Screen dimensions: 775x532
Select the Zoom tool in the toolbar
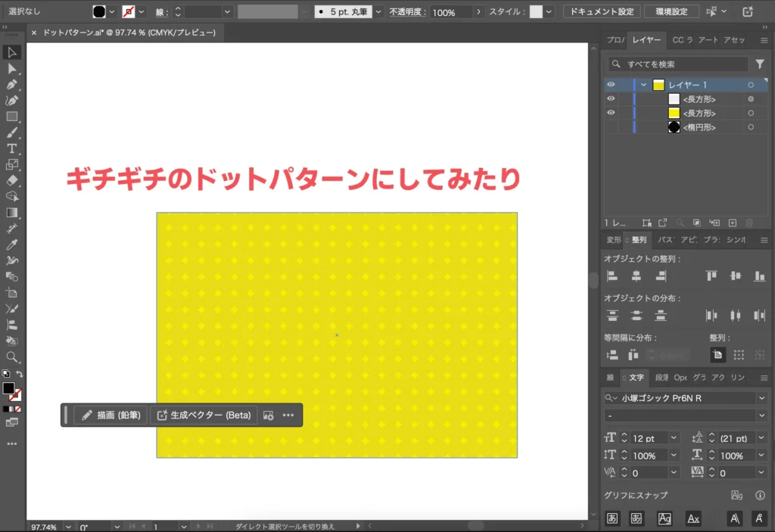[11, 357]
